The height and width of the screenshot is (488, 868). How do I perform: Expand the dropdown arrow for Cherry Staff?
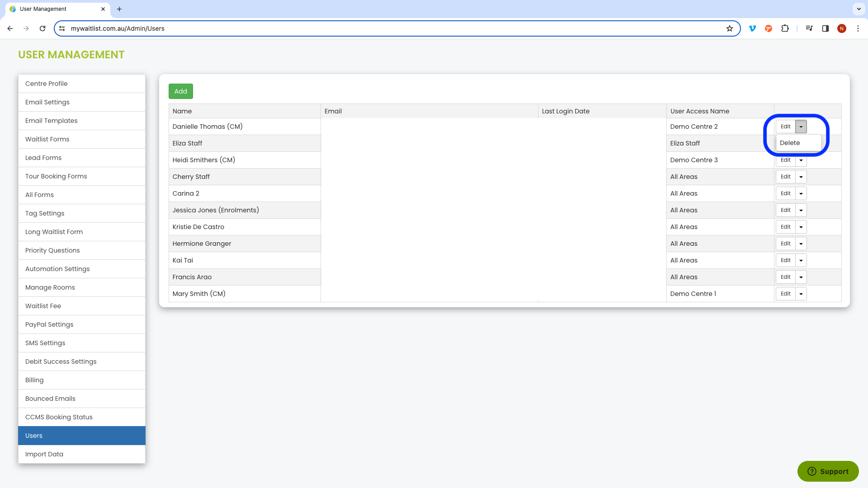click(801, 177)
